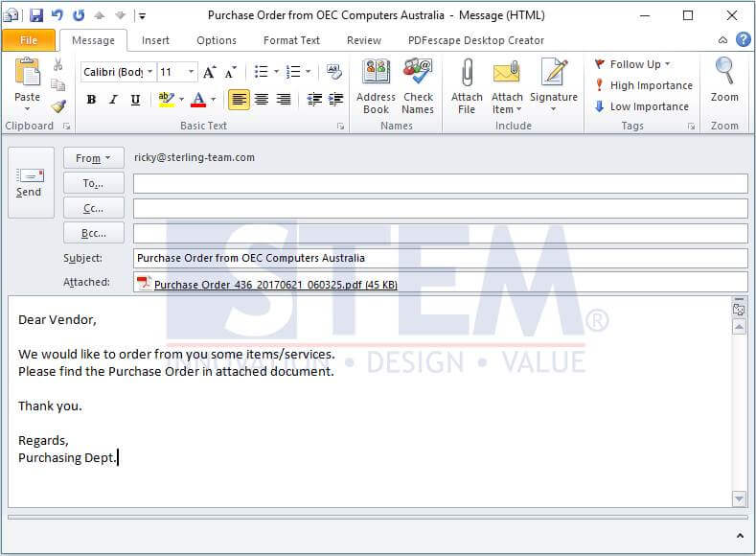
Task: Apply a numbered list
Action: [x=293, y=72]
